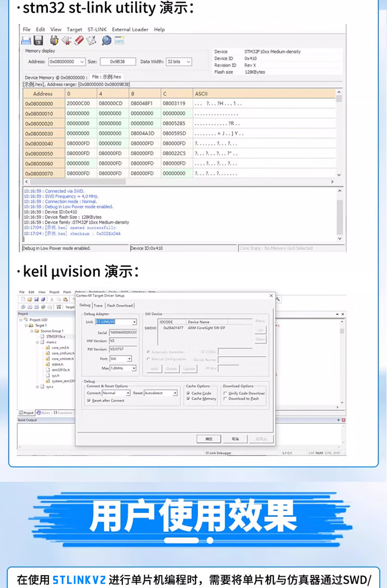
Task: Toggle the Reset after Connect checkbox
Action: pyautogui.click(x=89, y=400)
